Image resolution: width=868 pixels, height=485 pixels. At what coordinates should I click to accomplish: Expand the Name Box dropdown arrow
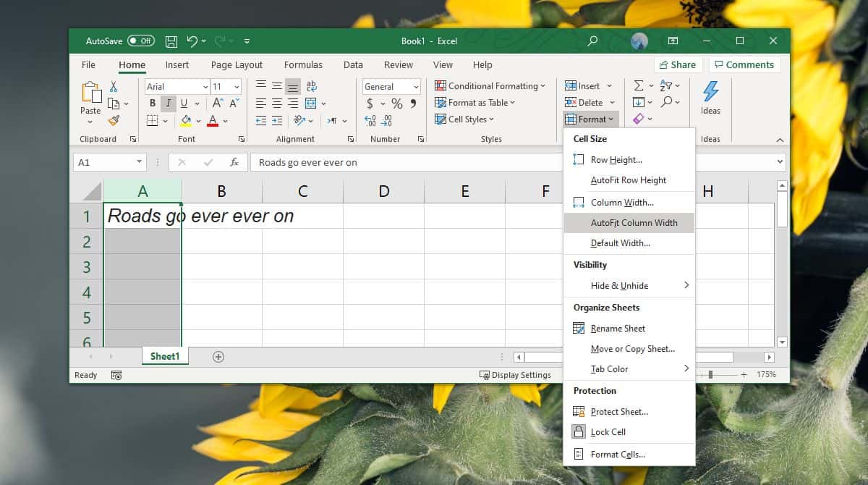(139, 163)
